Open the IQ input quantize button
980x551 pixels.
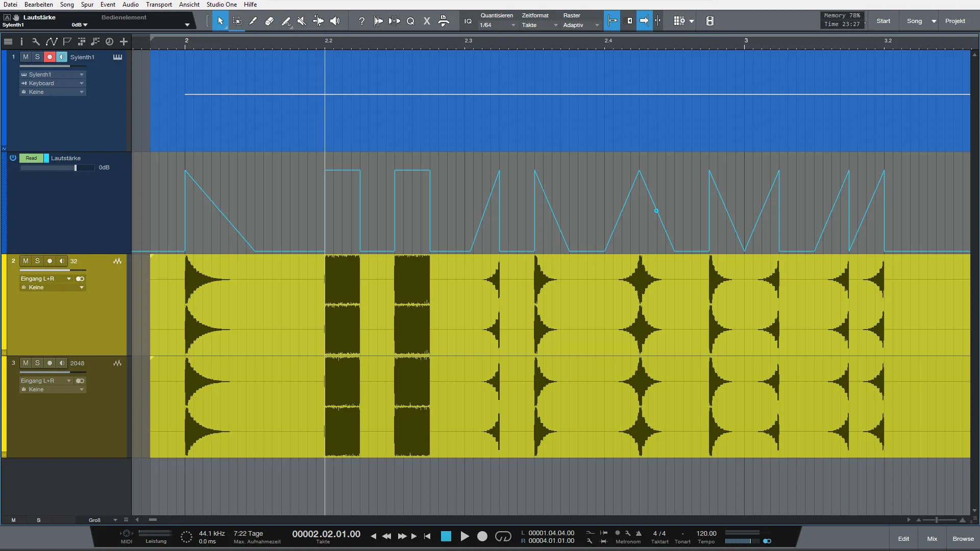click(x=468, y=21)
